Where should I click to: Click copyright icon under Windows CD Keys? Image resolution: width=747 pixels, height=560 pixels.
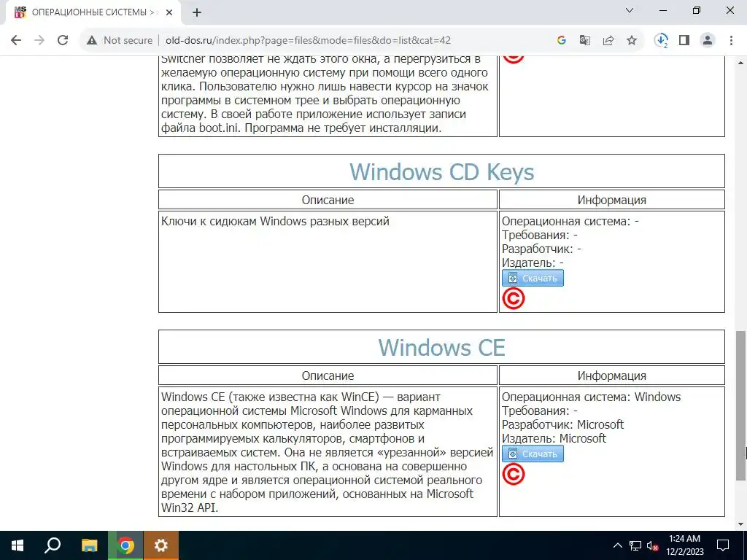click(x=514, y=299)
